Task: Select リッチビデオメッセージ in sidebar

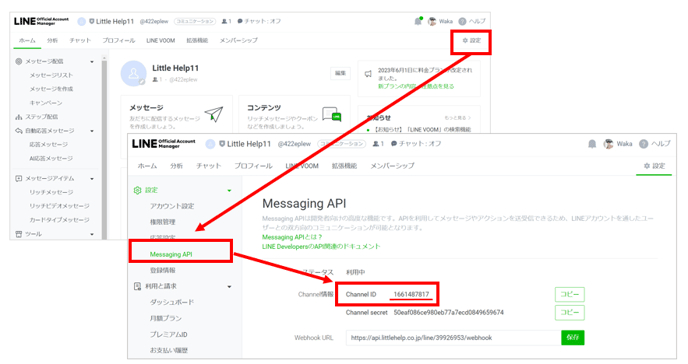Action: coord(59,206)
